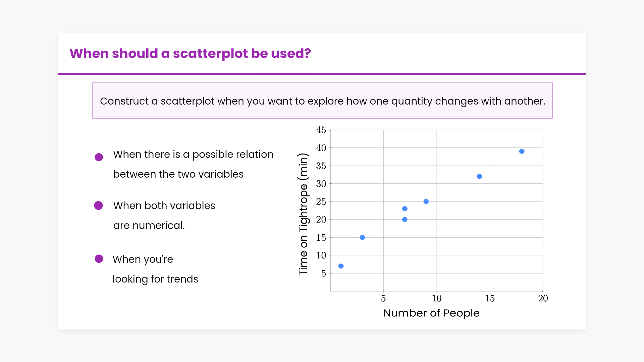
Task: Click the slide title "When should a scatterplot be used?"
Action: point(190,54)
